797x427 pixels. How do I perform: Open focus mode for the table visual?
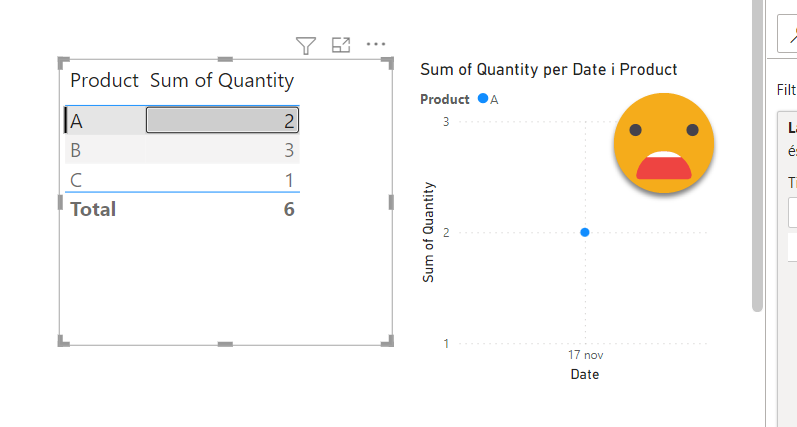coord(341,45)
